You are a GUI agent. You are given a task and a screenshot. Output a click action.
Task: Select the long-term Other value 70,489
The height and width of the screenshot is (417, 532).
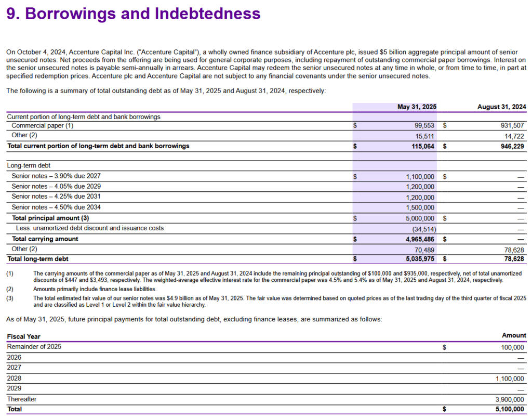tap(424, 250)
